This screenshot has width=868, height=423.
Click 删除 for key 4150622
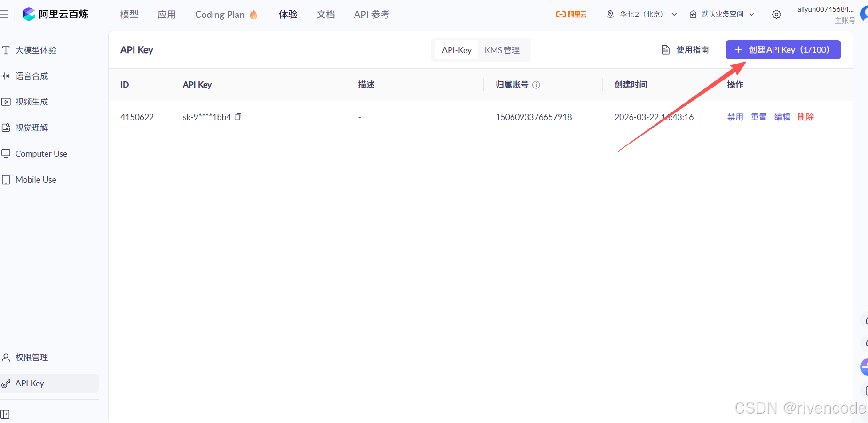coord(805,117)
